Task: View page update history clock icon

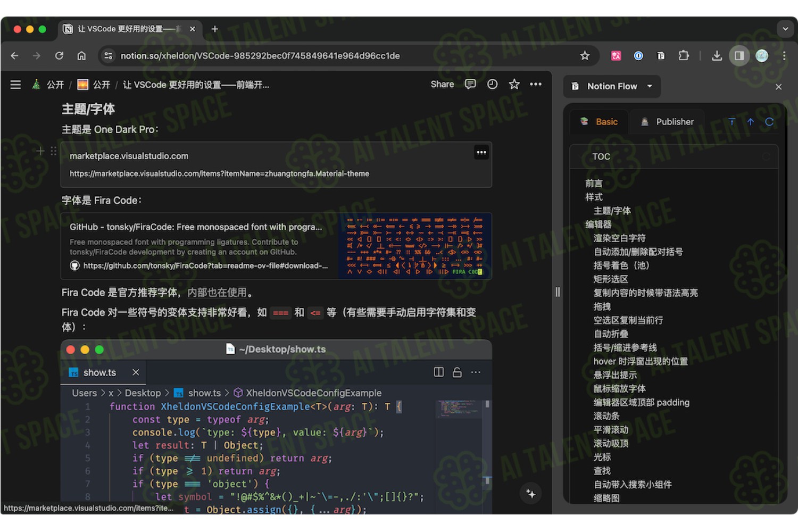Action: 493,84
